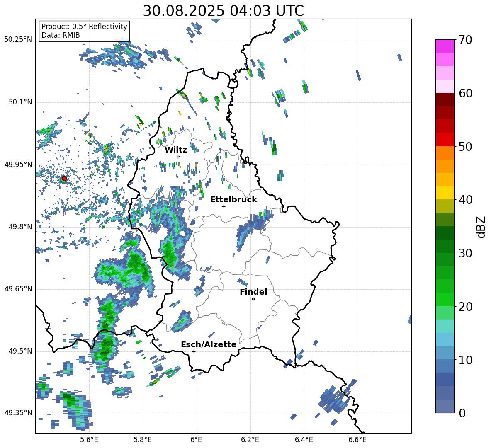Screen dimensions: 491x448
Task: Click the colorbar tick value 10
Action: pyautogui.click(x=465, y=360)
